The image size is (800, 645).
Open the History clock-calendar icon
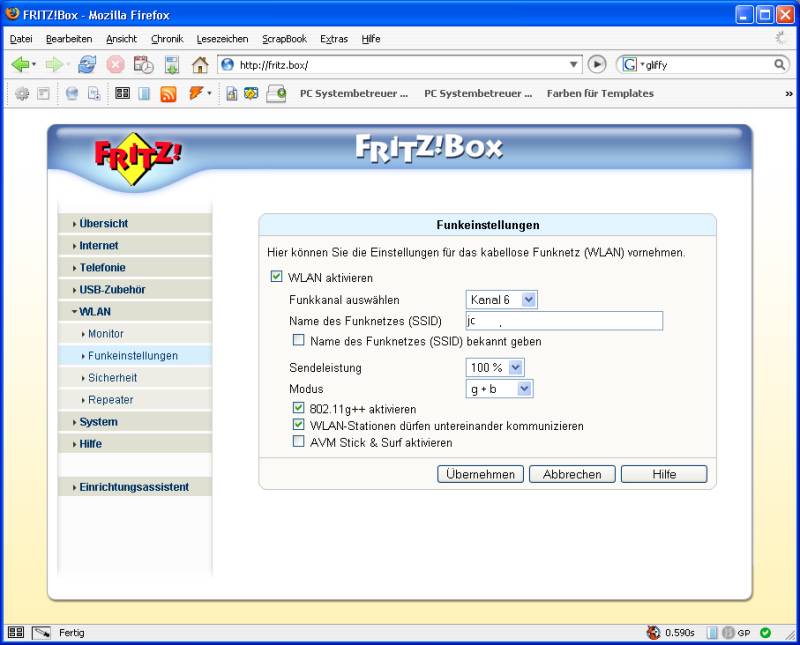click(143, 65)
